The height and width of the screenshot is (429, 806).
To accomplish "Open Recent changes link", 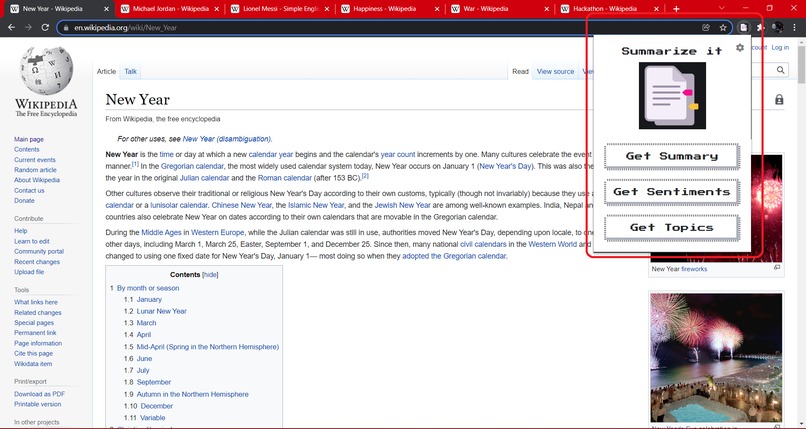I will point(37,262).
